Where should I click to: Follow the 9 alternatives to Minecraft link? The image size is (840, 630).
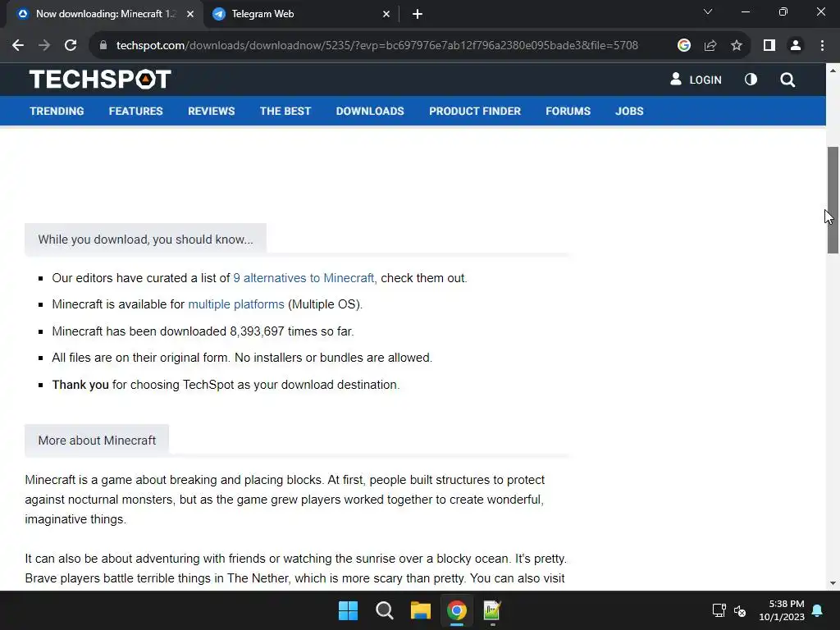click(x=305, y=278)
